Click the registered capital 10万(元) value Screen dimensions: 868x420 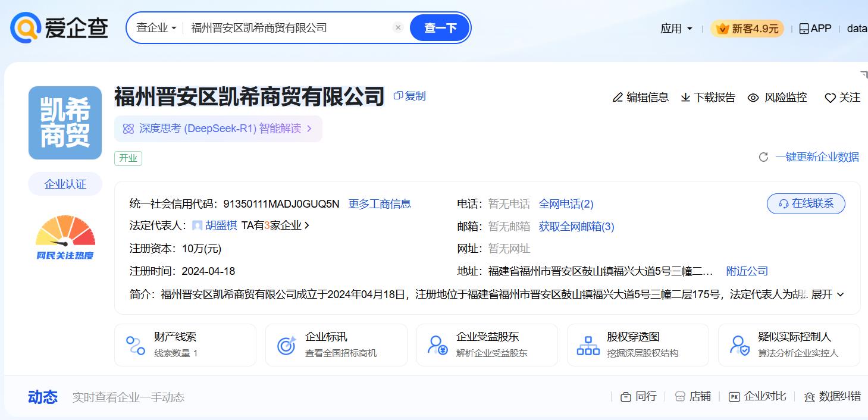[202, 249]
